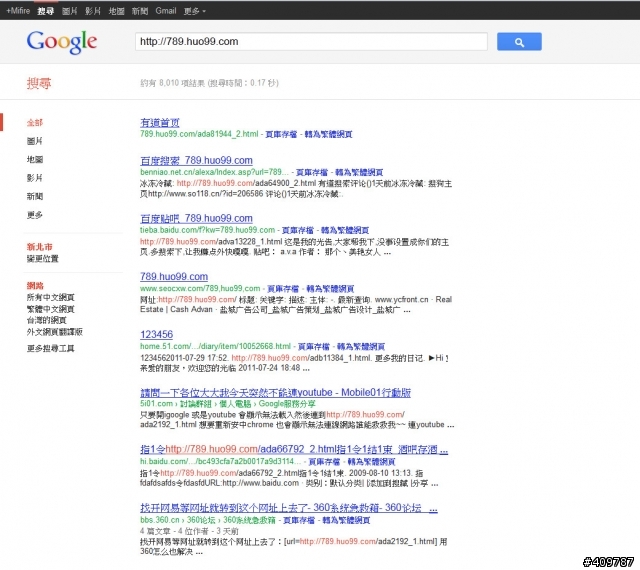Select 搜尋 in the top black bar
Screen dimensions: 640x570
point(46,11)
